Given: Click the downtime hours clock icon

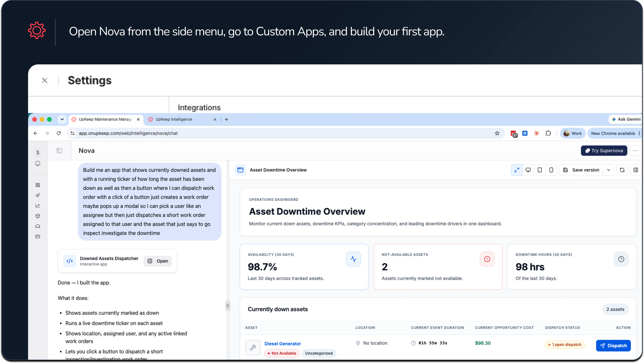Looking at the screenshot, I should (621, 259).
